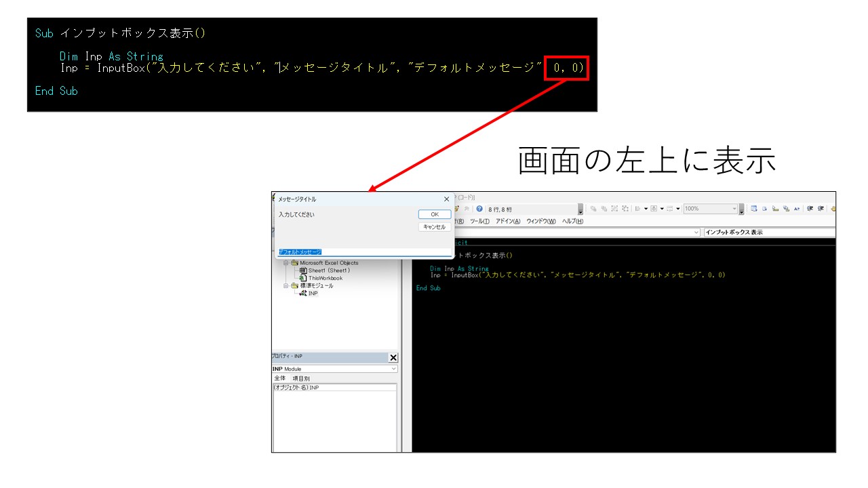Click the デフォルトメッセージ input field
Screen dimensions: 868x488
364,251
